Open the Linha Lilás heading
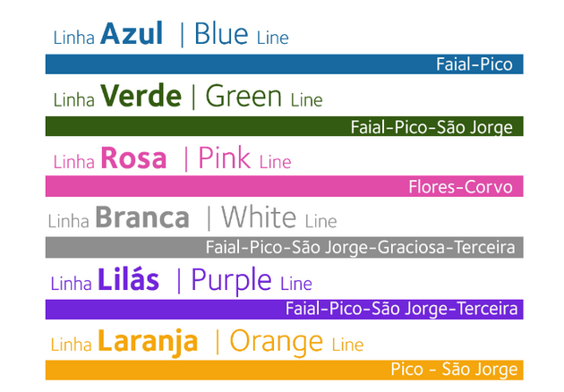 [105, 280]
